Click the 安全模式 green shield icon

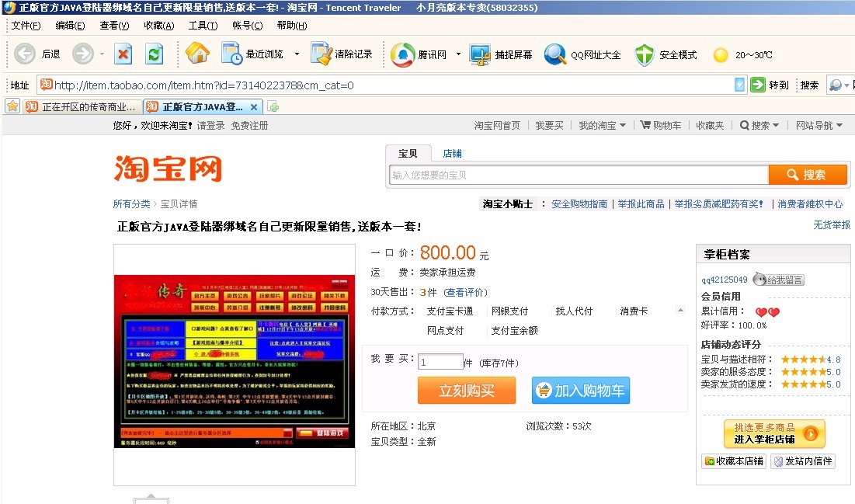[645, 54]
